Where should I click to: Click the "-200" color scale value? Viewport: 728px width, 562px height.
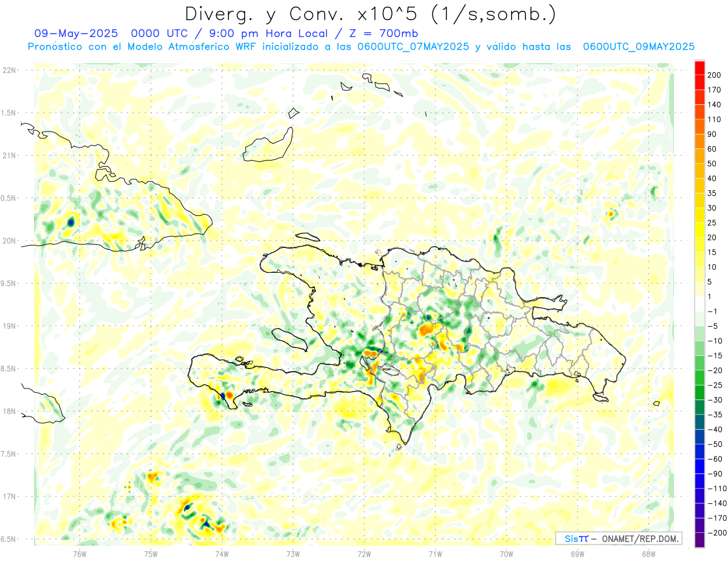click(x=718, y=532)
